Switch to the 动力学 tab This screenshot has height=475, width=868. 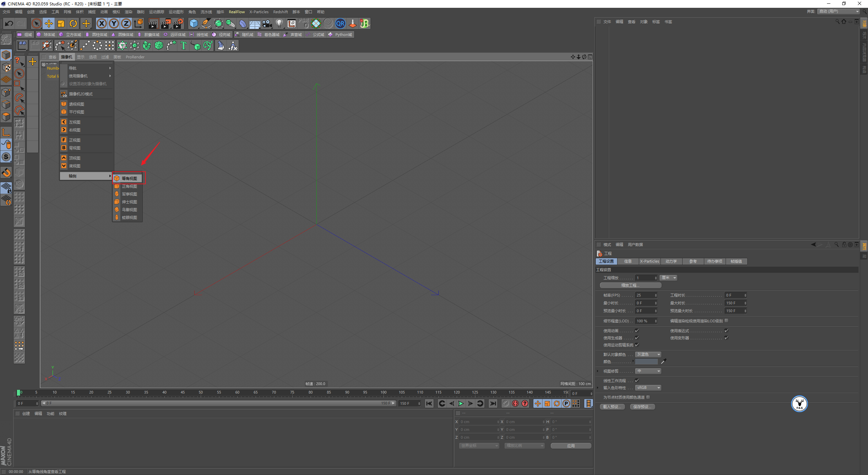(x=671, y=261)
